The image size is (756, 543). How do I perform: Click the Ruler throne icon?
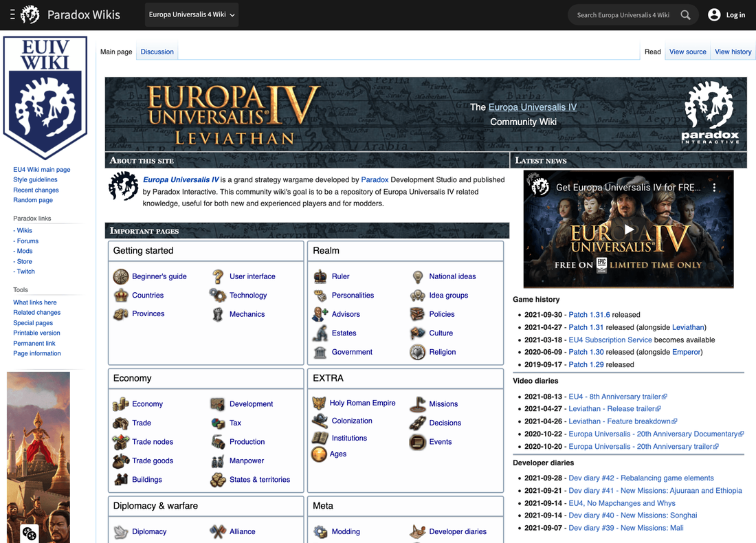pos(320,276)
